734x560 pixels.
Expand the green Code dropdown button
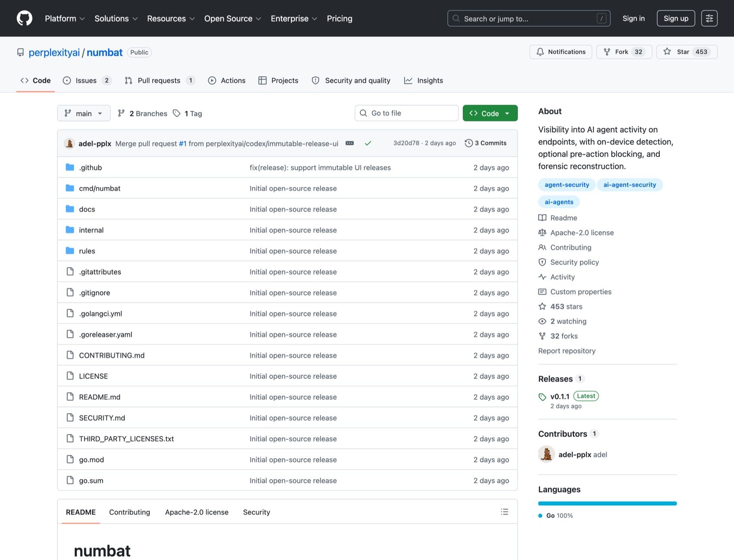pyautogui.click(x=490, y=113)
